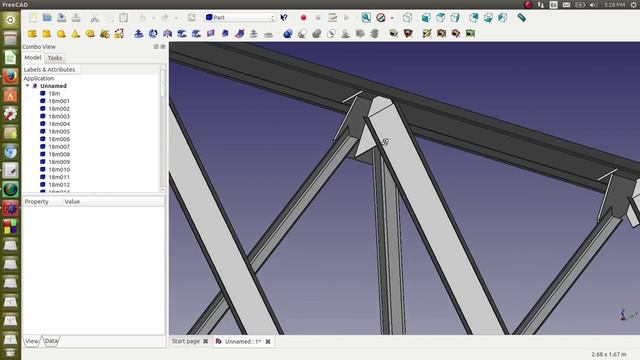The height and width of the screenshot is (360, 640).
Task: Click the Save document toolbar icon
Action: coord(61,18)
